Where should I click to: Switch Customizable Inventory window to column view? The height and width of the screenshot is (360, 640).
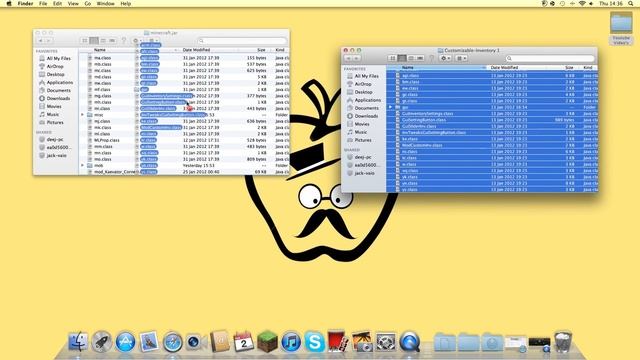click(x=411, y=58)
